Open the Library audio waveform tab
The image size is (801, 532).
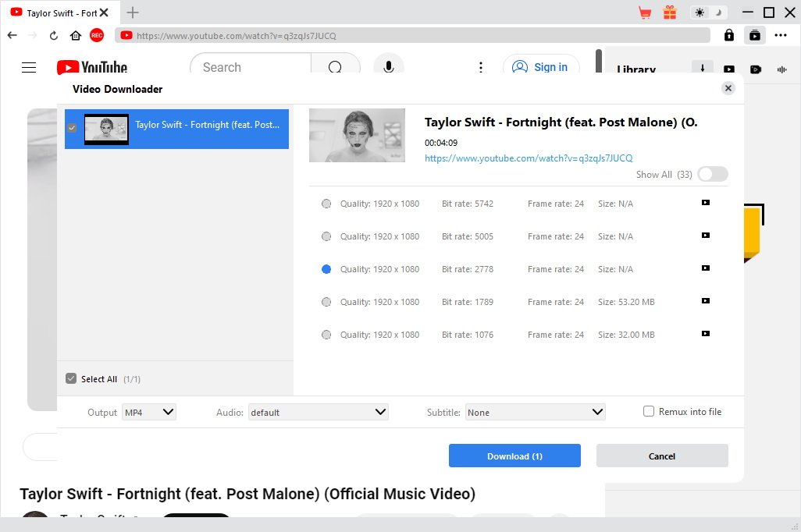[781, 69]
